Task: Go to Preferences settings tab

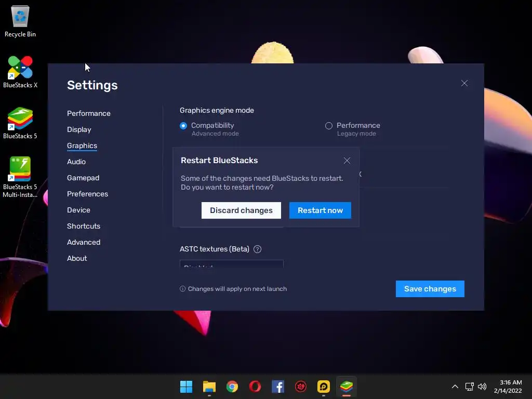Action: (87, 194)
